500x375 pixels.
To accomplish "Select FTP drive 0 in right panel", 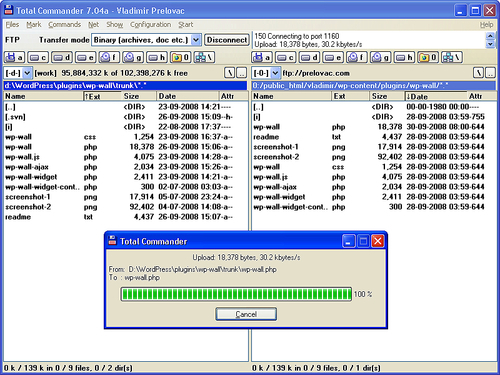I will click(428, 57).
